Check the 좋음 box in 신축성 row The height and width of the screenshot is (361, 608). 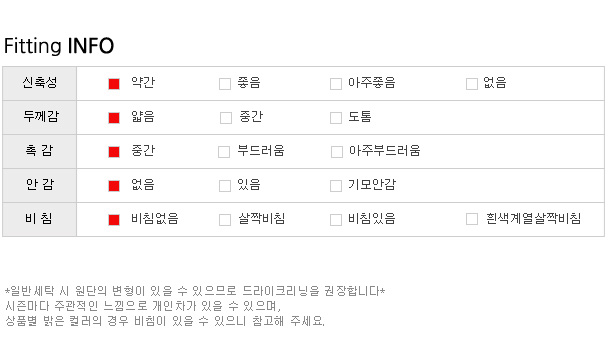[225, 84]
